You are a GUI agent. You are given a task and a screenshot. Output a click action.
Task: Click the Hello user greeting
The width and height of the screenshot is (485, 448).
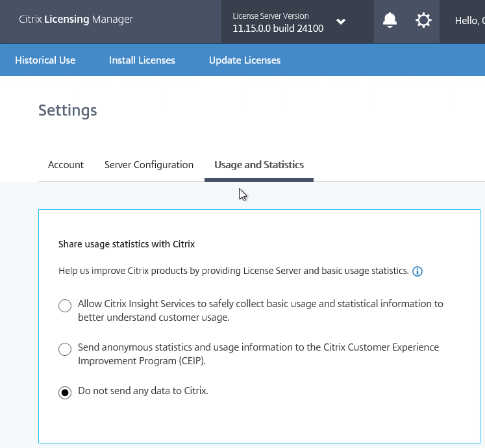pos(469,21)
